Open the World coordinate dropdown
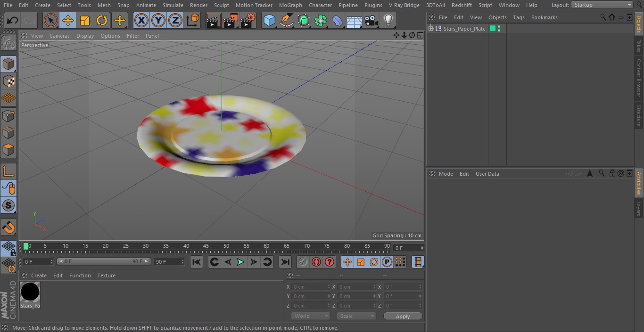This screenshot has width=644, height=332. (x=311, y=316)
